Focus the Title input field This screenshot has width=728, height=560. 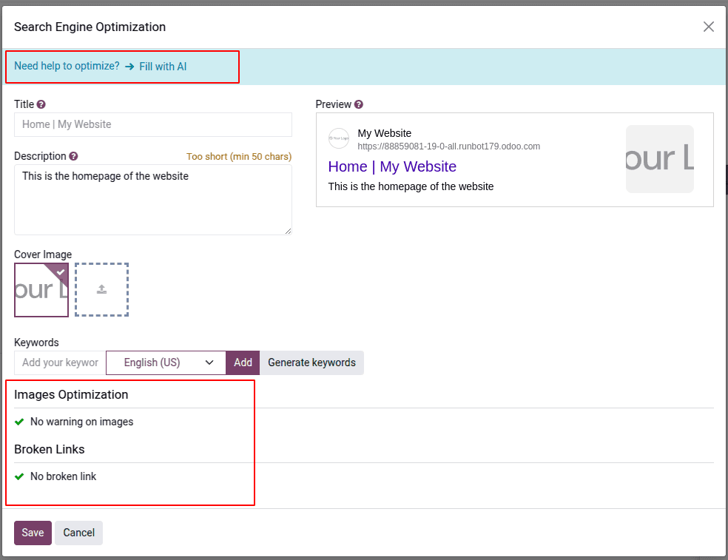152,124
